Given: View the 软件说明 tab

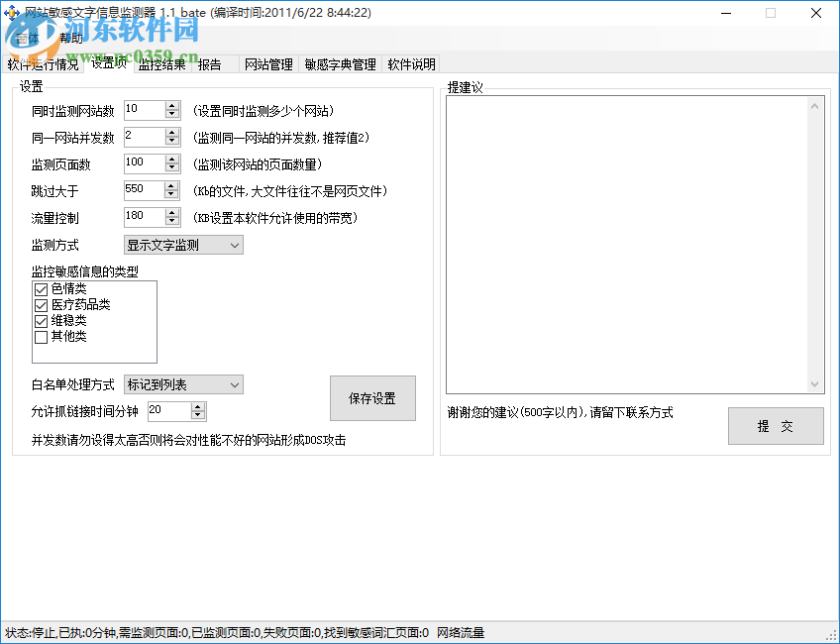Looking at the screenshot, I should (409, 62).
